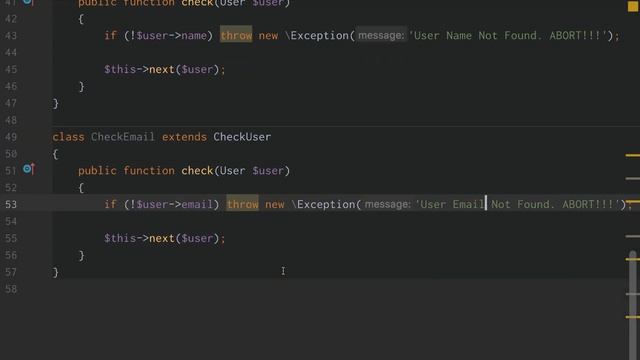Click line number 49 in the gutter
Screen dimensions: 640x360
pyautogui.click(x=11, y=137)
